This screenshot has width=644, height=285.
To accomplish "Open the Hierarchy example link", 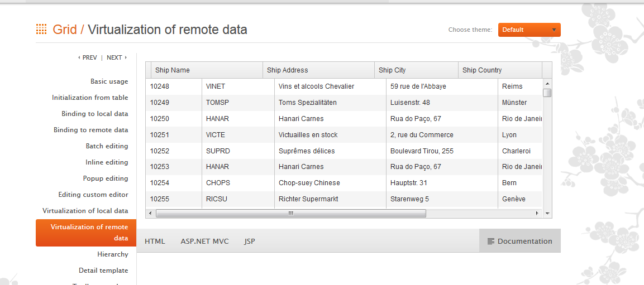I will coord(112,254).
